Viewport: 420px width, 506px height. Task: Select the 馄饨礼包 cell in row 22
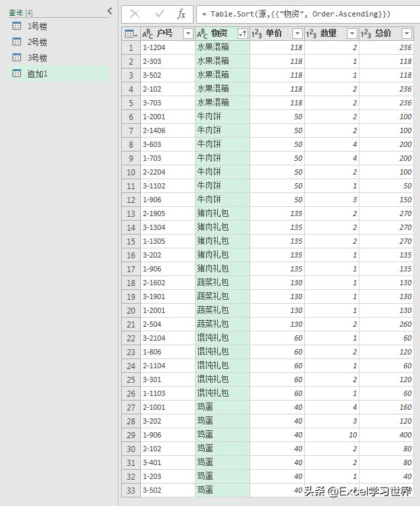(x=223, y=338)
